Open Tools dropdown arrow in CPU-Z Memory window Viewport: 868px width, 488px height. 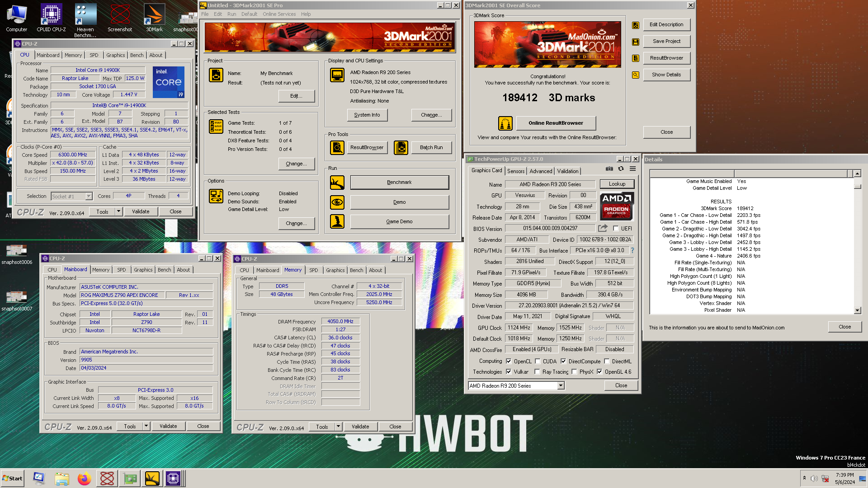[338, 427]
